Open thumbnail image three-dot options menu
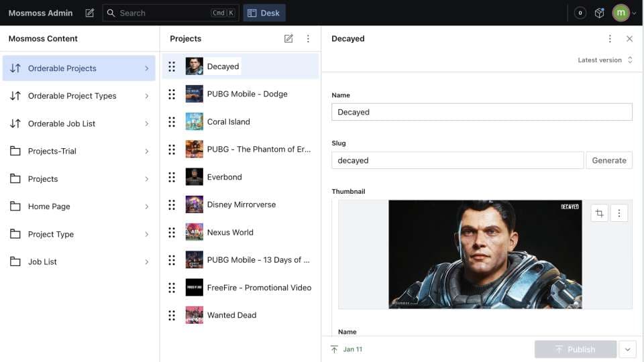Image resolution: width=644 pixels, height=362 pixels. coord(619,213)
